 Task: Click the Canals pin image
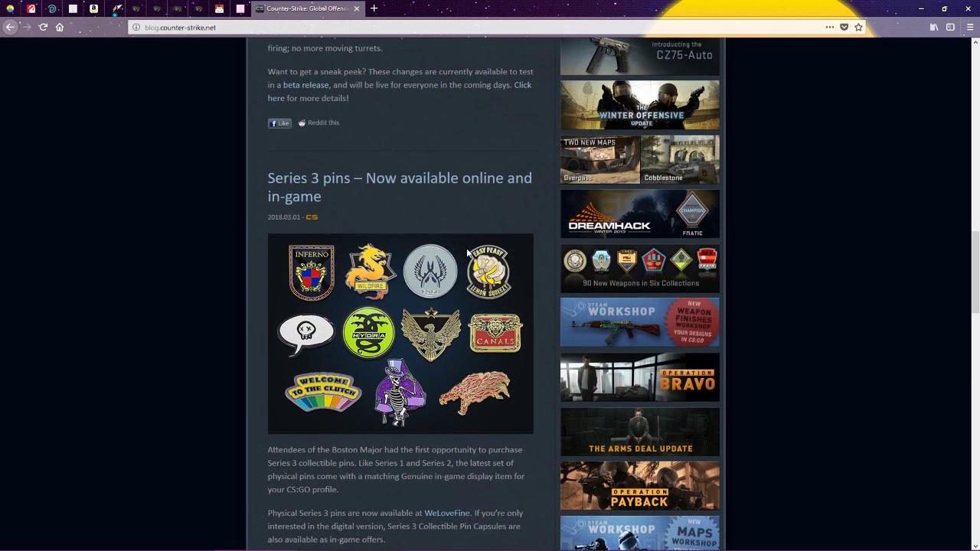pyautogui.click(x=495, y=333)
